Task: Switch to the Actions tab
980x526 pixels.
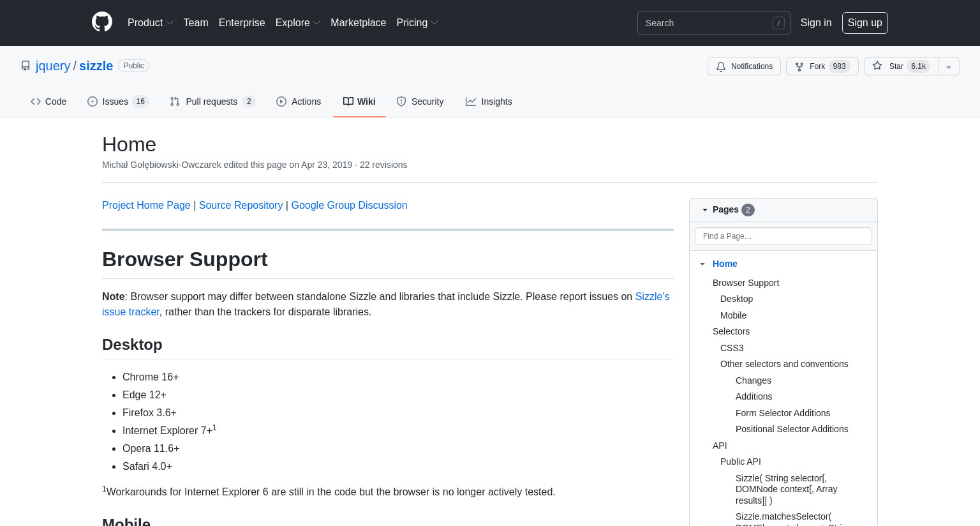Action: (299, 101)
